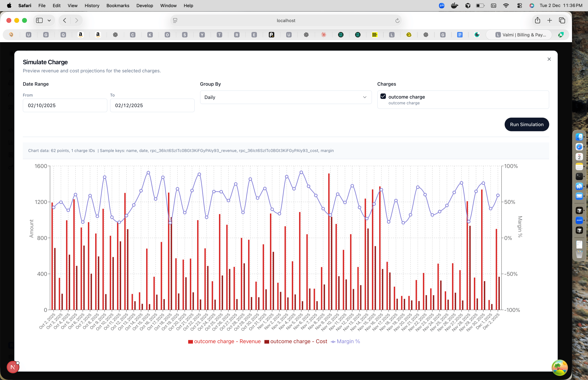Open Notes from the Dock
The height and width of the screenshot is (380, 588).
(x=579, y=167)
